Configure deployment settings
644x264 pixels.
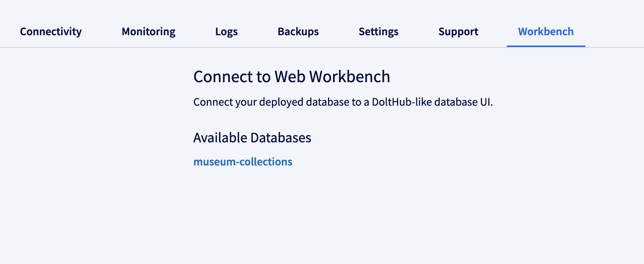coord(379,32)
